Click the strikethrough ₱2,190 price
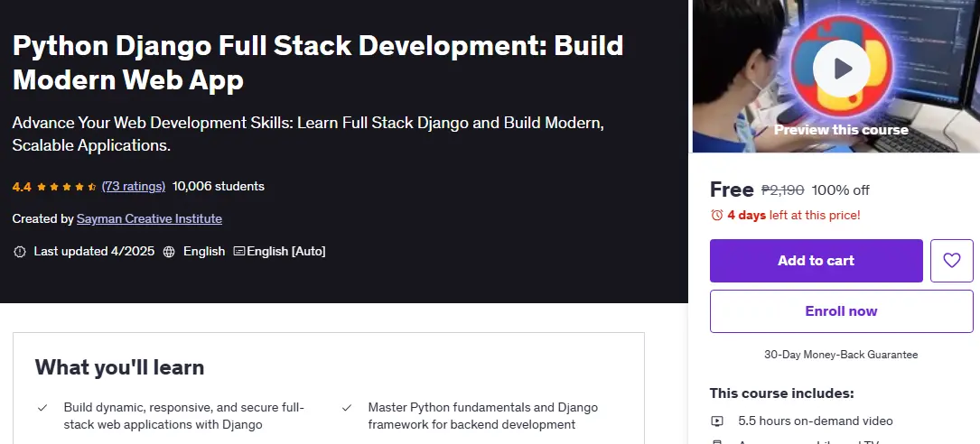This screenshot has height=444, width=980. tap(782, 190)
